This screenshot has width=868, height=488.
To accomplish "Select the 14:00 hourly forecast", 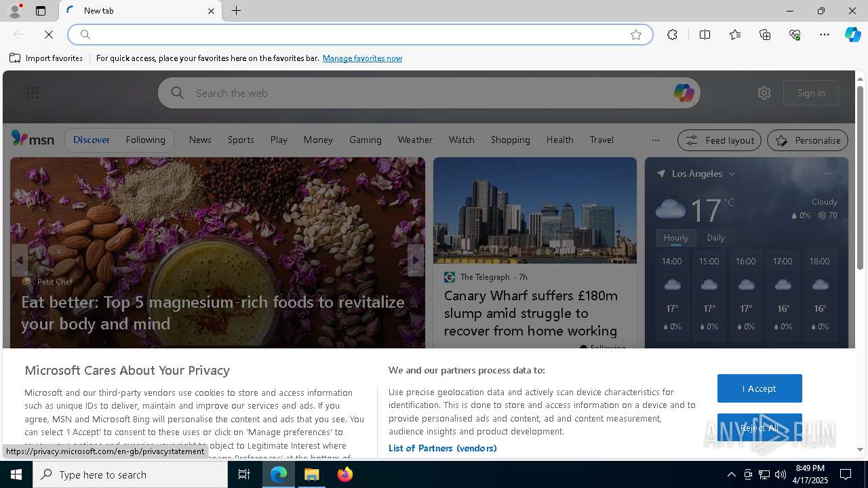I will point(672,293).
